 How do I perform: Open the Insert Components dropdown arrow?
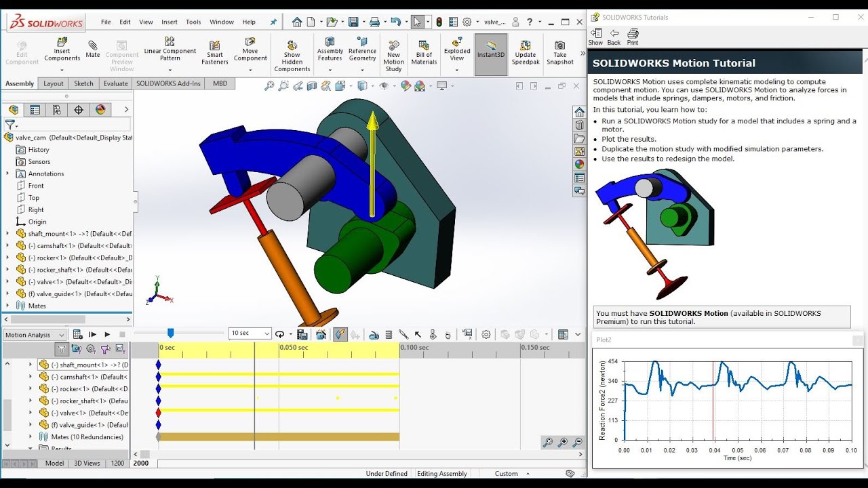[x=62, y=70]
